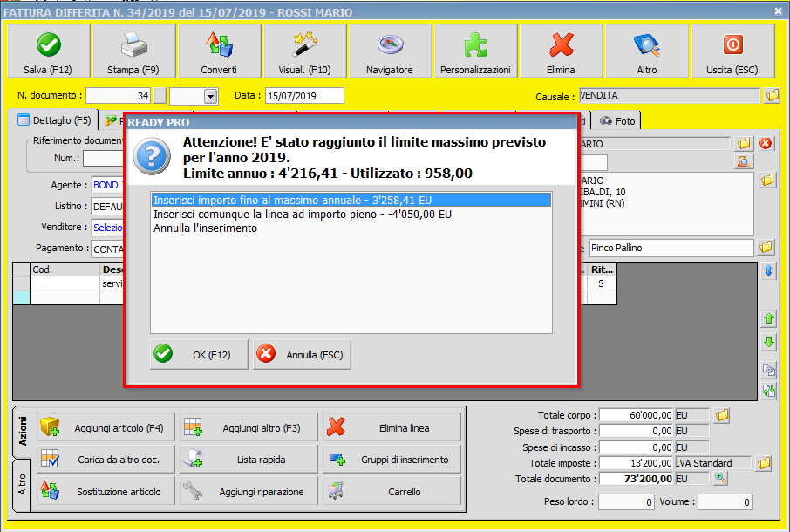This screenshot has height=532, width=790.
Task: Select 'Inserisci comunque la linea ad importo pieno'
Action: (351, 215)
